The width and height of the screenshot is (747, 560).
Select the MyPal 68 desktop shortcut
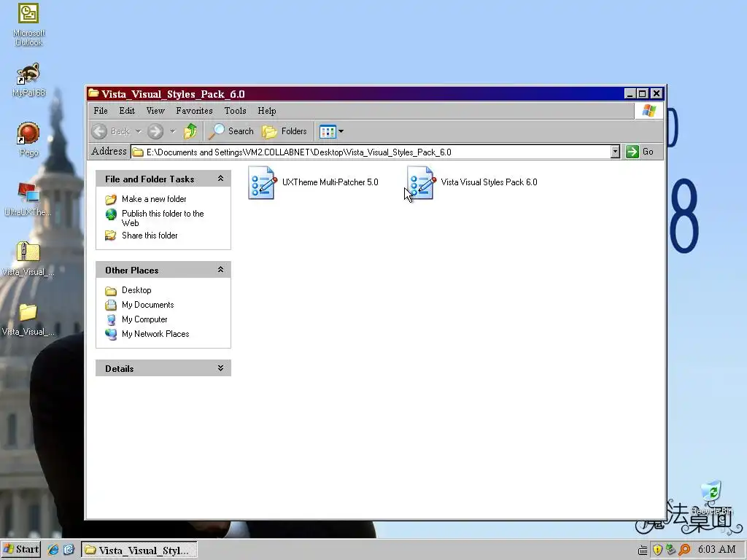pyautogui.click(x=28, y=80)
